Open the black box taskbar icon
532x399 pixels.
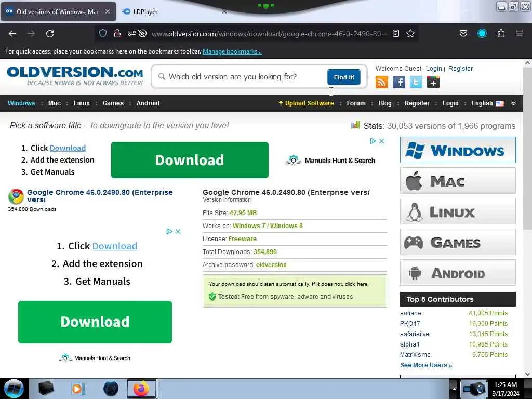point(46,389)
